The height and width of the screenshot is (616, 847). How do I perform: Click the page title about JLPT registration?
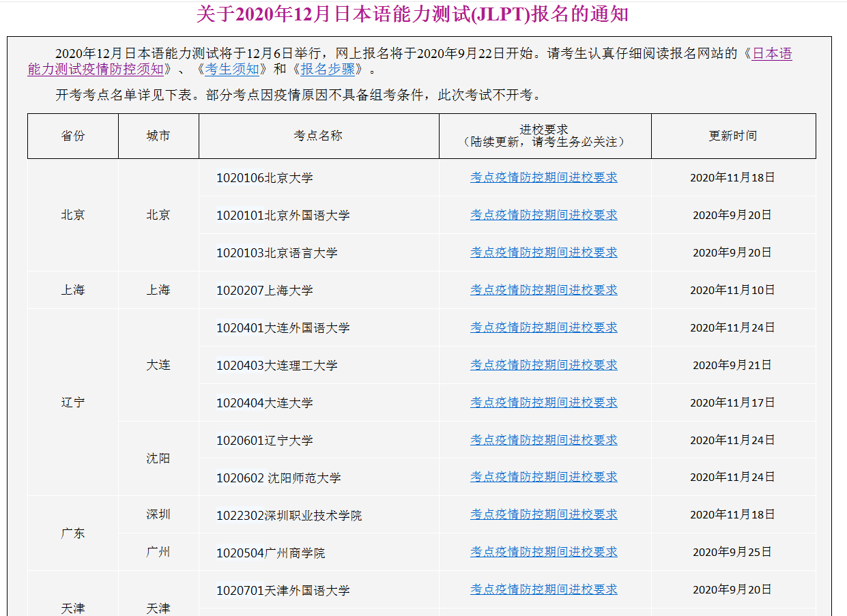pyautogui.click(x=412, y=14)
